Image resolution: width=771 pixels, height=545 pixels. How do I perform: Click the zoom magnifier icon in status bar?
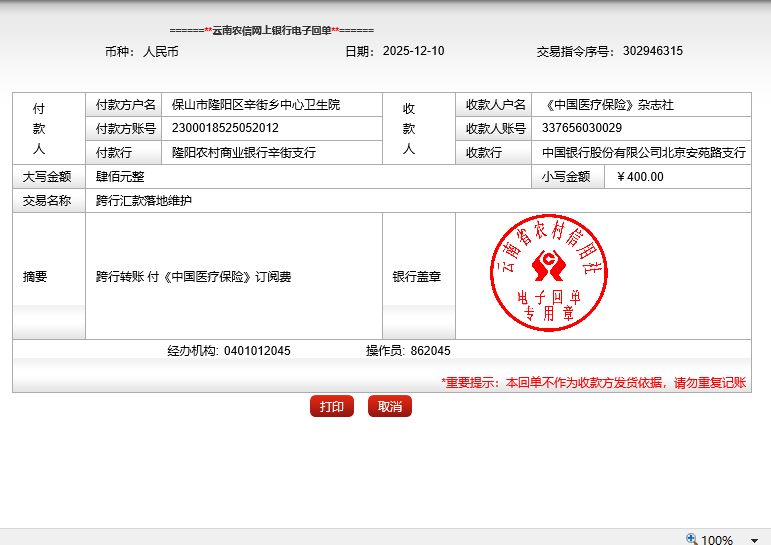pos(691,539)
